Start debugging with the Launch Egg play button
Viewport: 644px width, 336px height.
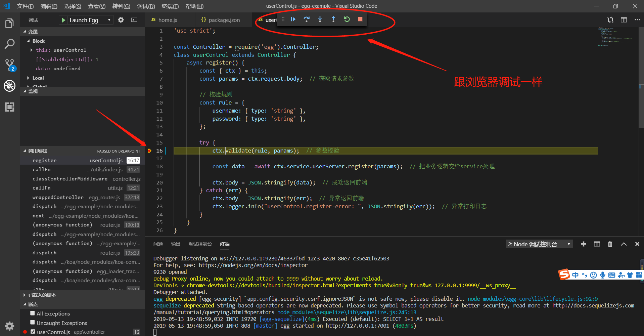(x=63, y=20)
